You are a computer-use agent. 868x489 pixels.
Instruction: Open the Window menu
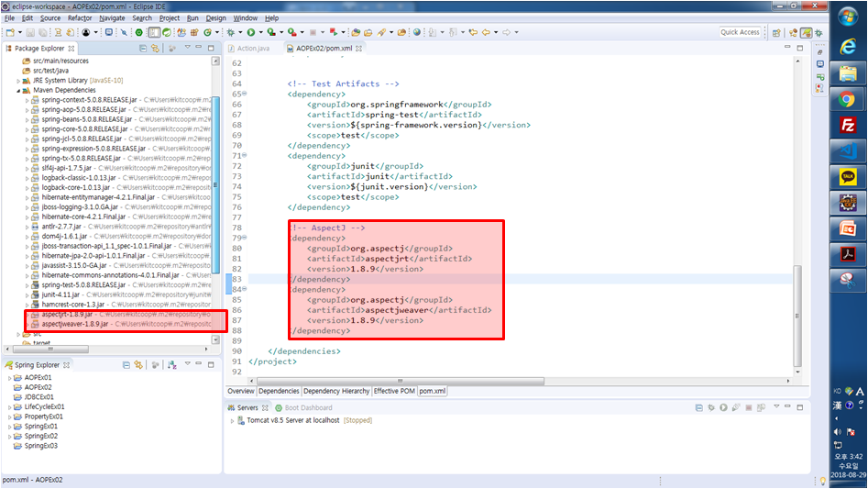tap(245, 18)
